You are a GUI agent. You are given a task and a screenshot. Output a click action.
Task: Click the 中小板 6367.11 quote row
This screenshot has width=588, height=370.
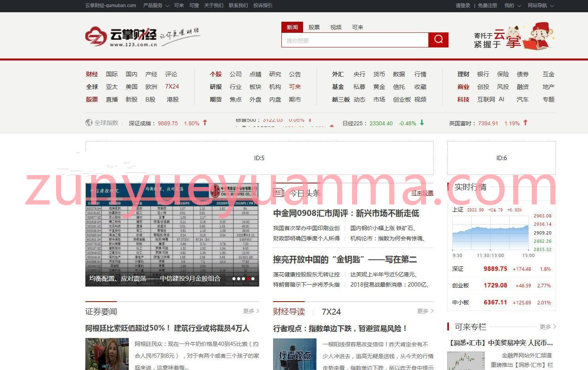click(501, 302)
